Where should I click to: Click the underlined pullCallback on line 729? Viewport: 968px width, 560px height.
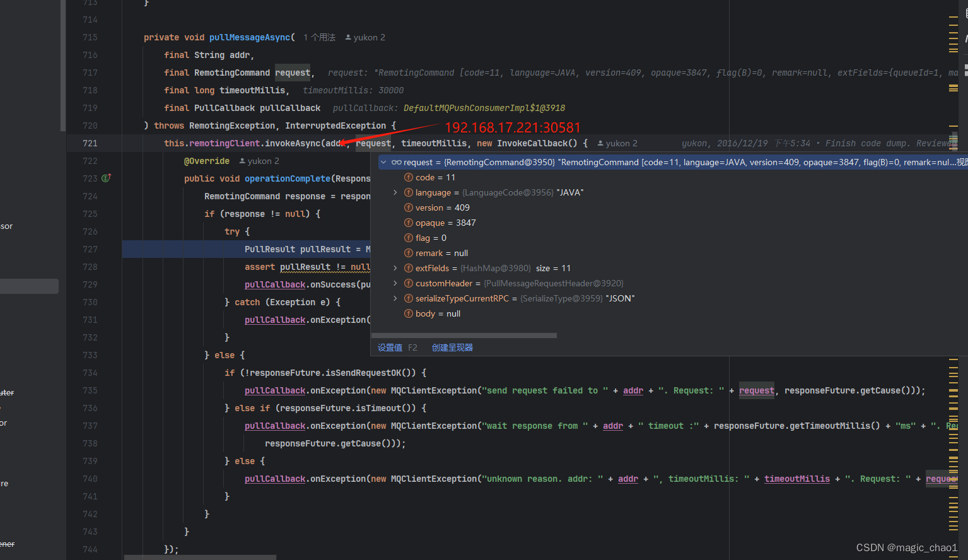point(275,284)
